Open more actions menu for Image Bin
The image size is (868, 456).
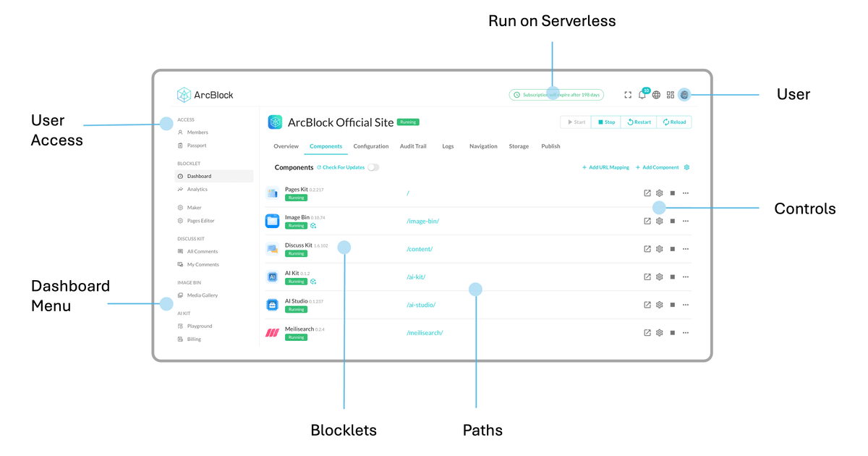686,221
